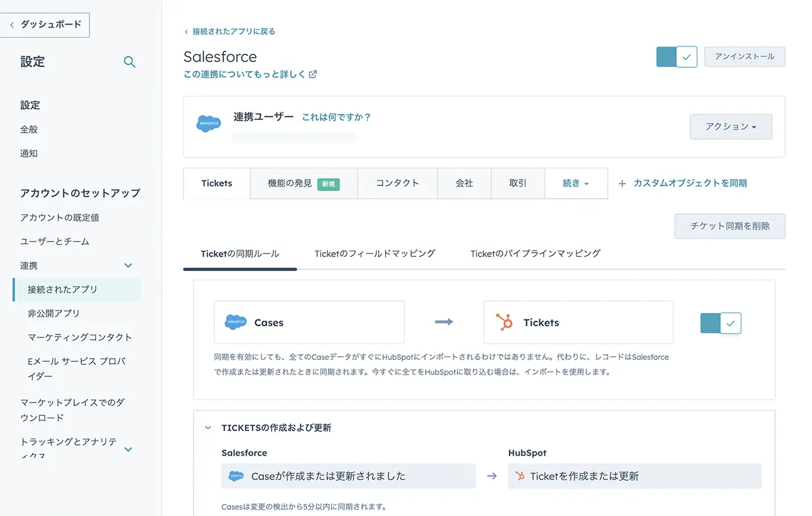Click the Salesforce icon in the Cases card

click(x=235, y=322)
